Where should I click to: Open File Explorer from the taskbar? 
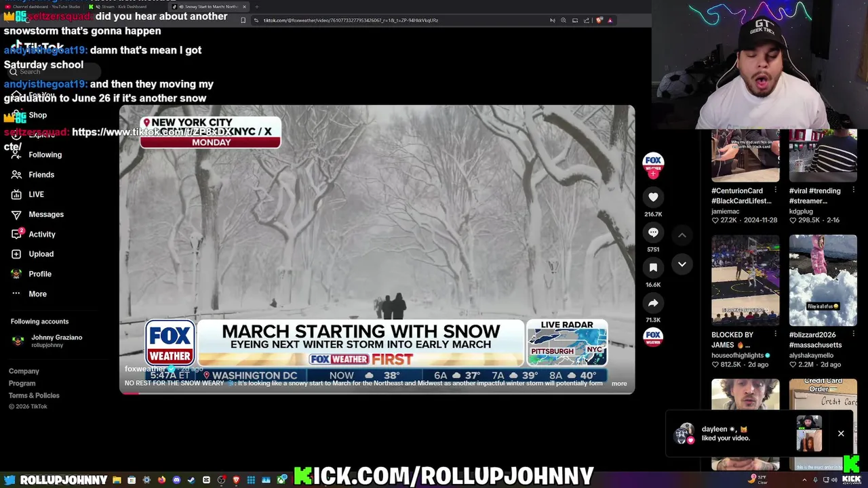pyautogui.click(x=117, y=480)
